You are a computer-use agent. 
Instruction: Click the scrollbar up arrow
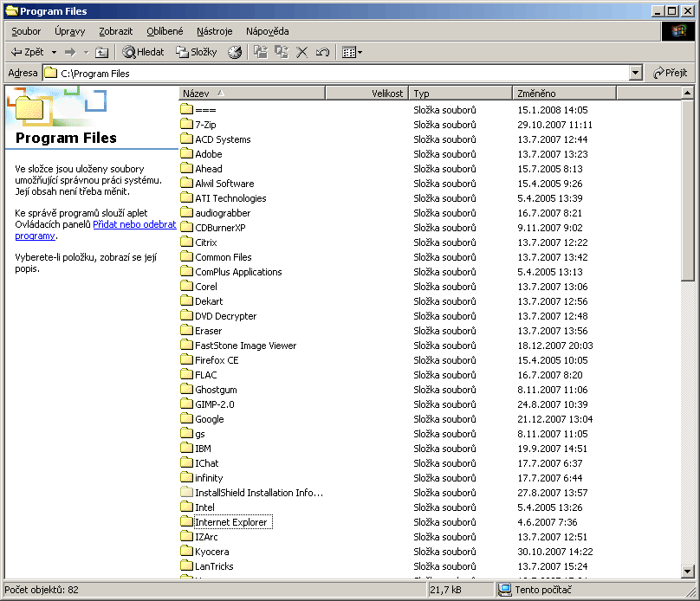(688, 94)
